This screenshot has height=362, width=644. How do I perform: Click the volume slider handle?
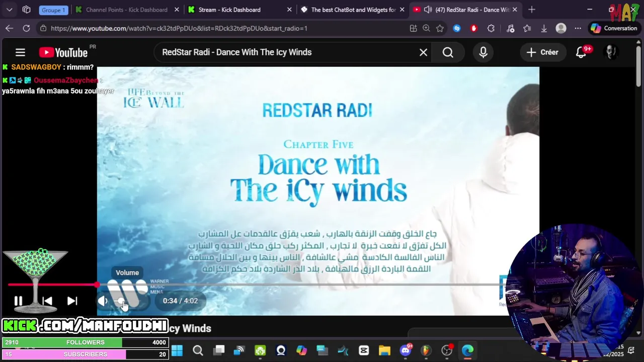pyautogui.click(x=121, y=301)
